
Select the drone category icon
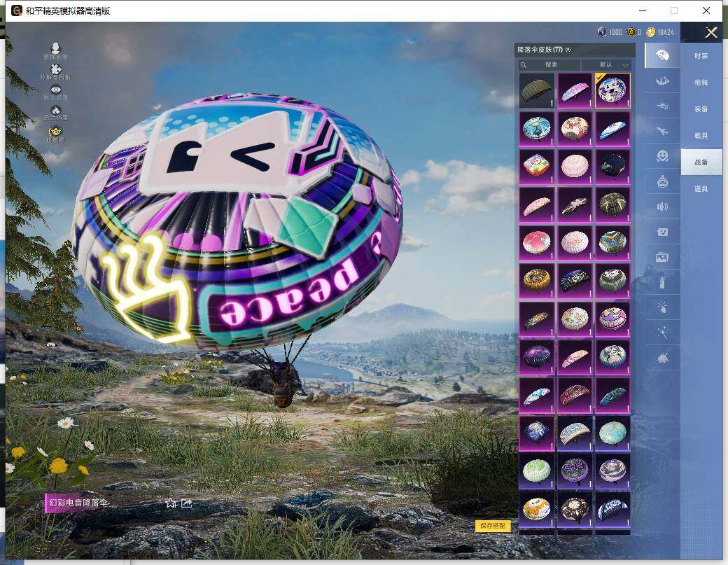[662, 106]
